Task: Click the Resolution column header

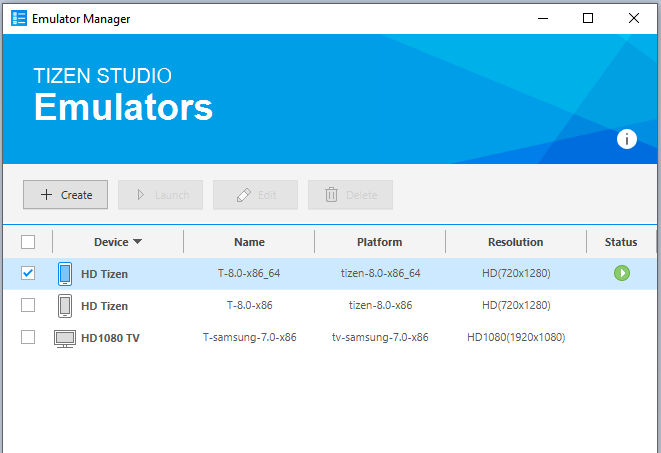Action: tap(515, 242)
